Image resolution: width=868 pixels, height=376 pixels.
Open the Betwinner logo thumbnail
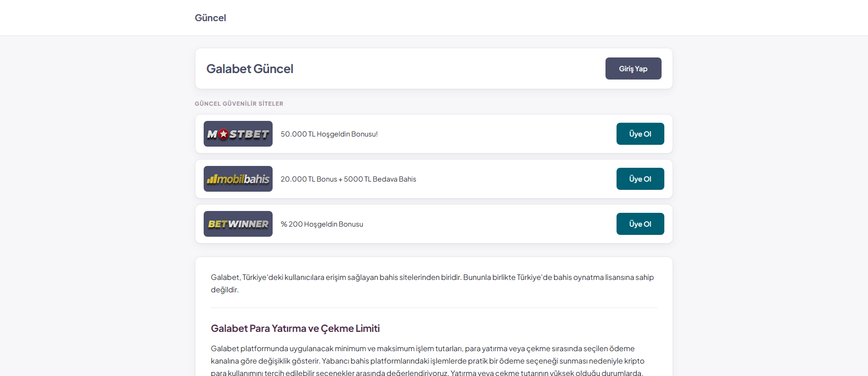(x=238, y=224)
